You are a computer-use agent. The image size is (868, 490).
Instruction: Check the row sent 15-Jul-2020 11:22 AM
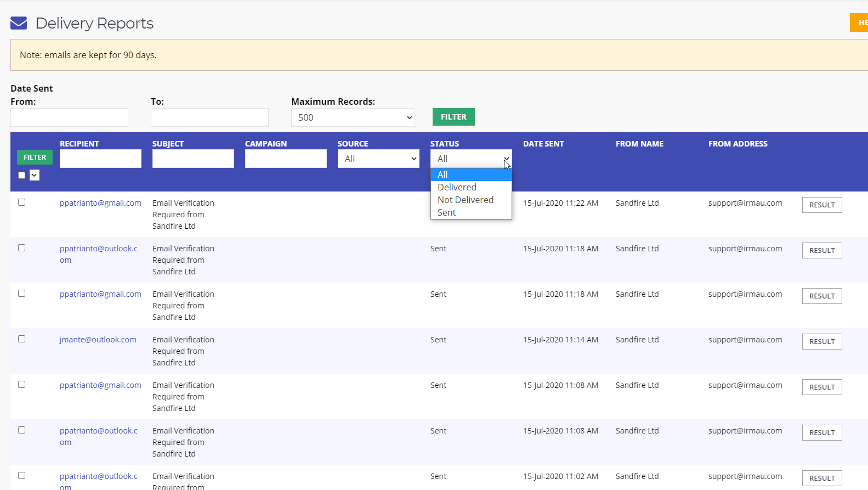tap(21, 202)
